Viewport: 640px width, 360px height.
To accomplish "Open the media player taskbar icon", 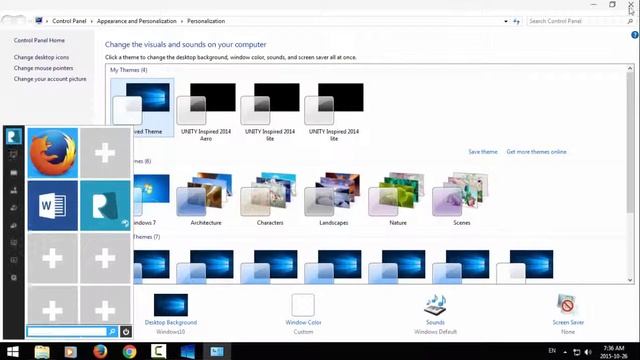I will tap(71, 351).
